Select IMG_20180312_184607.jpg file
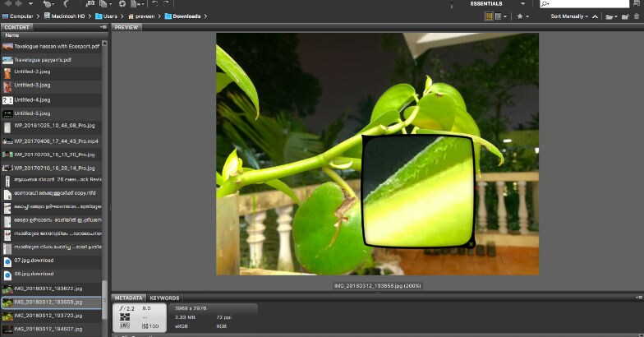Screen dimensions: 644x337 51,329
